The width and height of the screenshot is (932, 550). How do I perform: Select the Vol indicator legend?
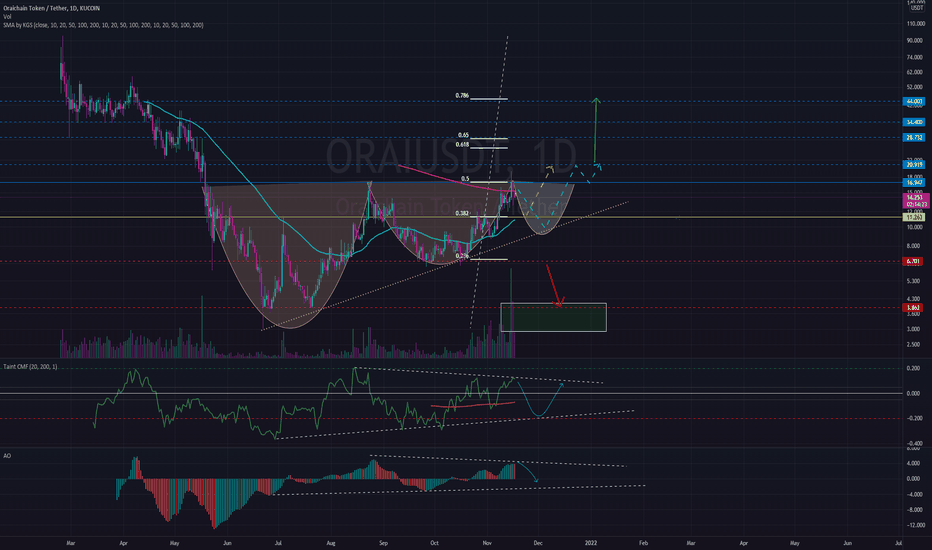[x=7, y=17]
